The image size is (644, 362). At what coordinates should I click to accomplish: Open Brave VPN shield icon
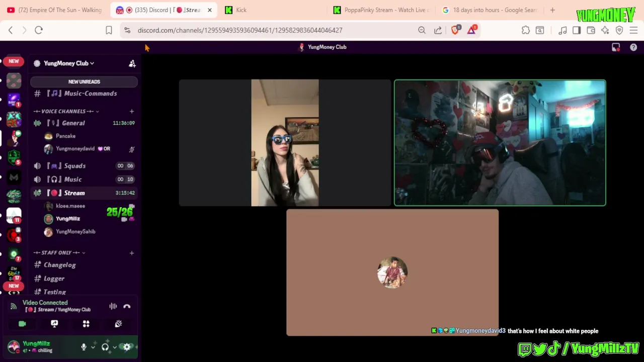tap(619, 30)
